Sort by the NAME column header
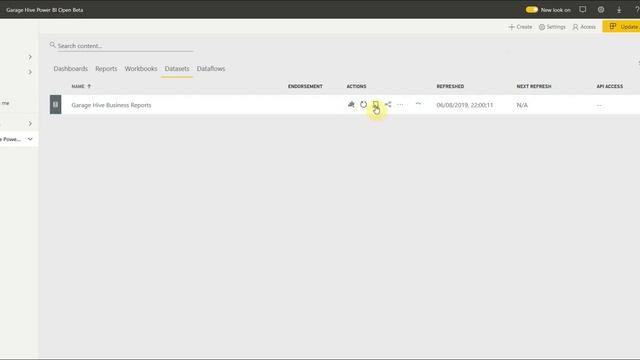The width and height of the screenshot is (640, 360). pyautogui.click(x=81, y=86)
